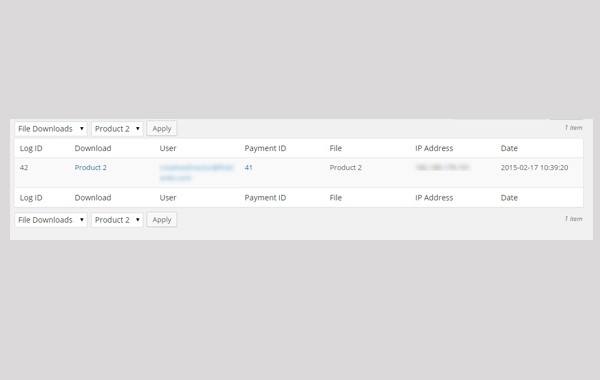Click the Download header in the top row

tap(93, 148)
